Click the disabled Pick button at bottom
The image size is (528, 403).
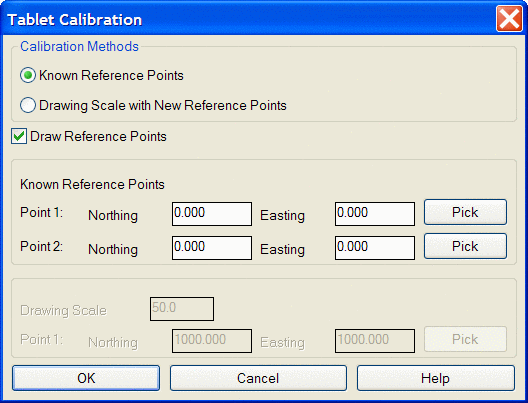[x=465, y=339]
